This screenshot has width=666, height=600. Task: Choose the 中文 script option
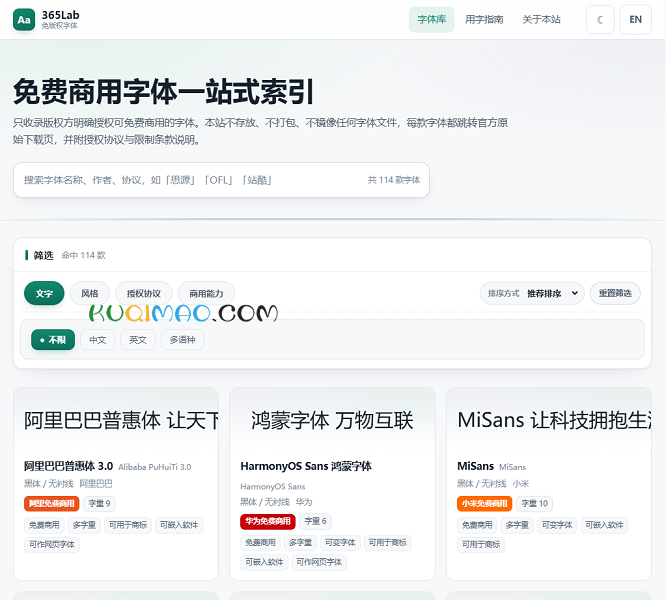pyautogui.click(x=98, y=340)
